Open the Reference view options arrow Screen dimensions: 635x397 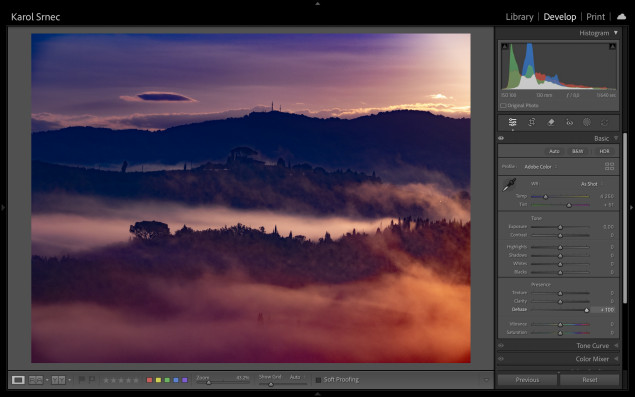(x=47, y=380)
